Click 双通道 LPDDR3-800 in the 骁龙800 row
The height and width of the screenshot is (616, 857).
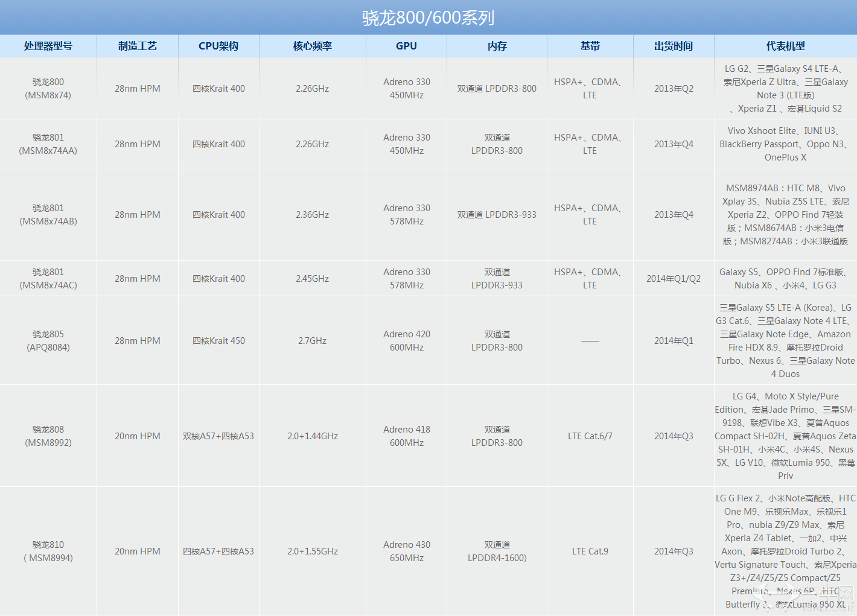[497, 89]
